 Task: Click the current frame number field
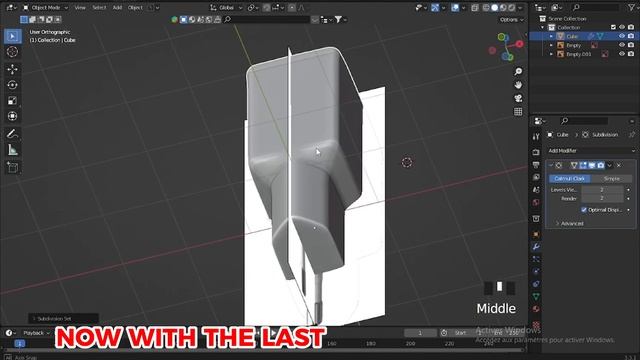[x=420, y=333]
